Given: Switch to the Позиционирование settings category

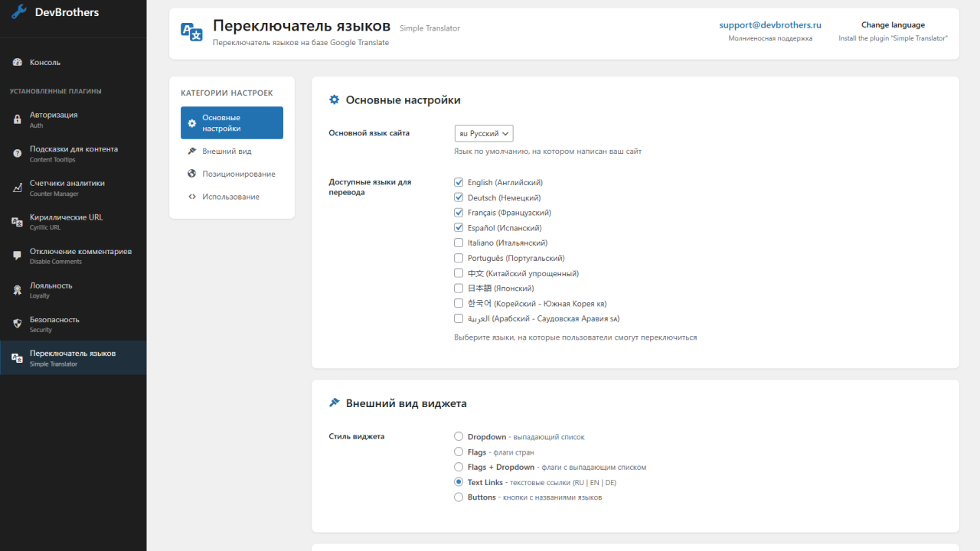Looking at the screenshot, I should point(238,174).
